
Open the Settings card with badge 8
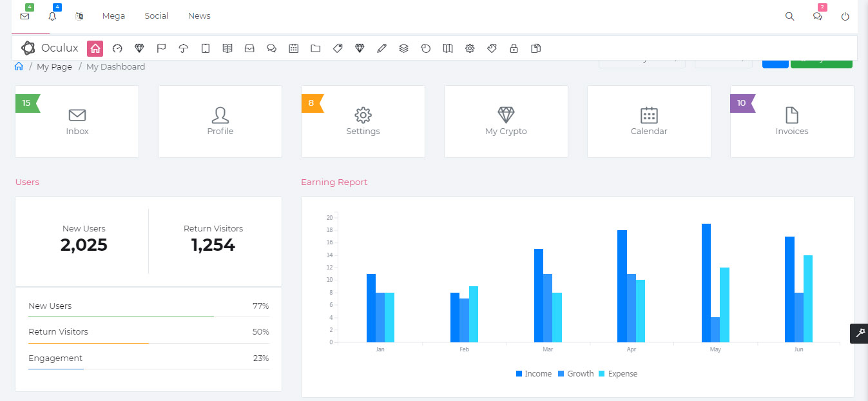(363, 121)
